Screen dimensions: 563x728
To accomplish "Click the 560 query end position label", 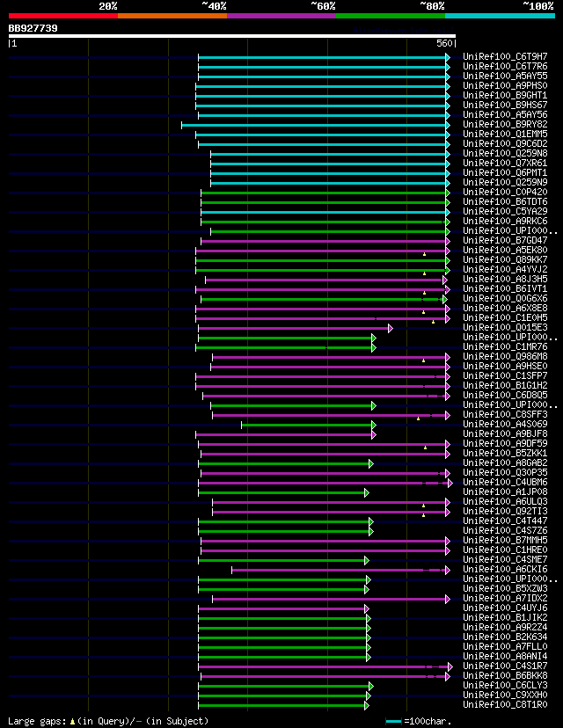I will tap(444, 43).
